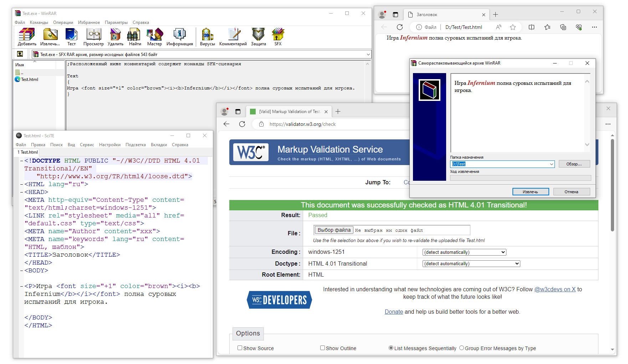Run the Test (Тест) archive tool

click(71, 37)
